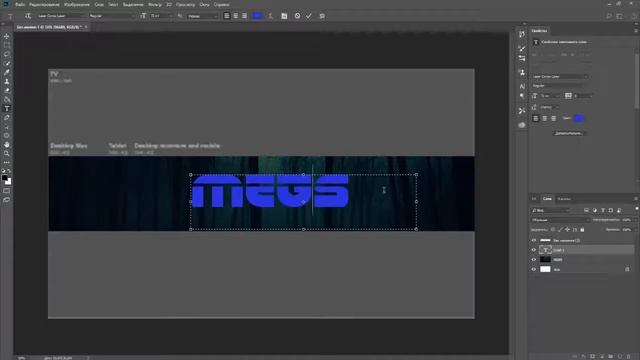Switch to the Каналы tab
The width and height of the screenshot is (640, 360).
coord(564,199)
